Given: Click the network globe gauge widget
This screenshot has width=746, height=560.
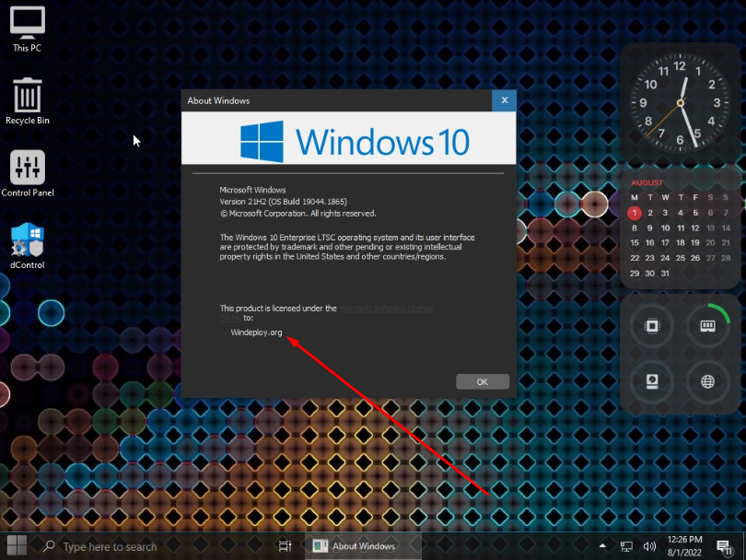Looking at the screenshot, I should [x=708, y=381].
